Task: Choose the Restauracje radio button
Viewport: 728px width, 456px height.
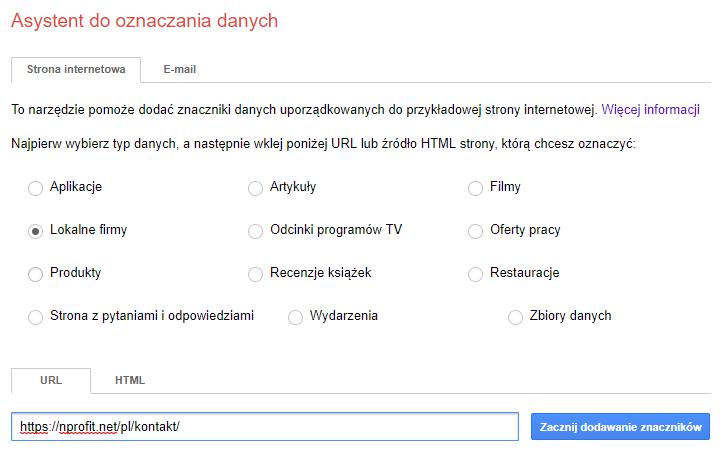Action: click(x=476, y=274)
